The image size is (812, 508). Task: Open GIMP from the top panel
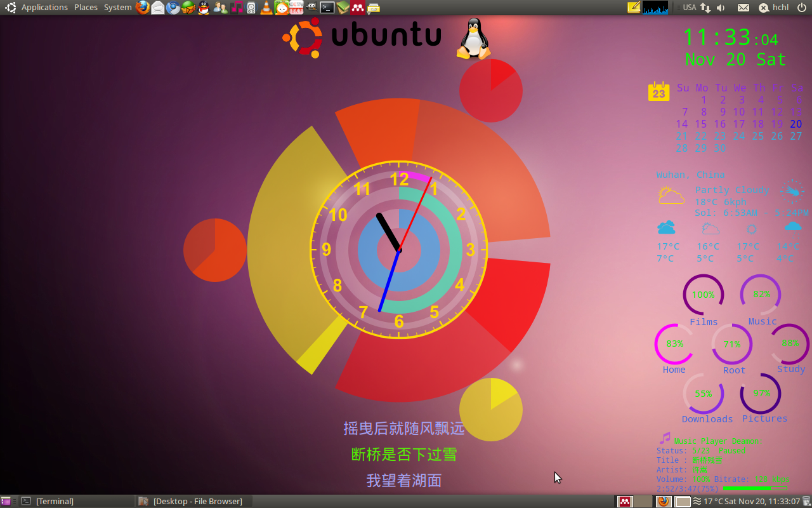tap(311, 8)
